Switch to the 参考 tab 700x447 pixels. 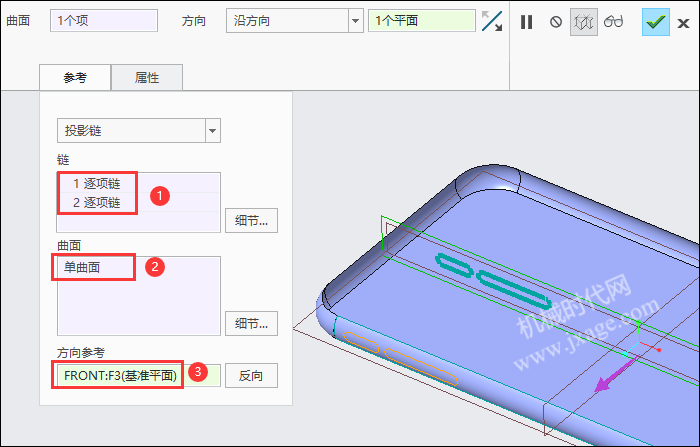click(x=75, y=78)
